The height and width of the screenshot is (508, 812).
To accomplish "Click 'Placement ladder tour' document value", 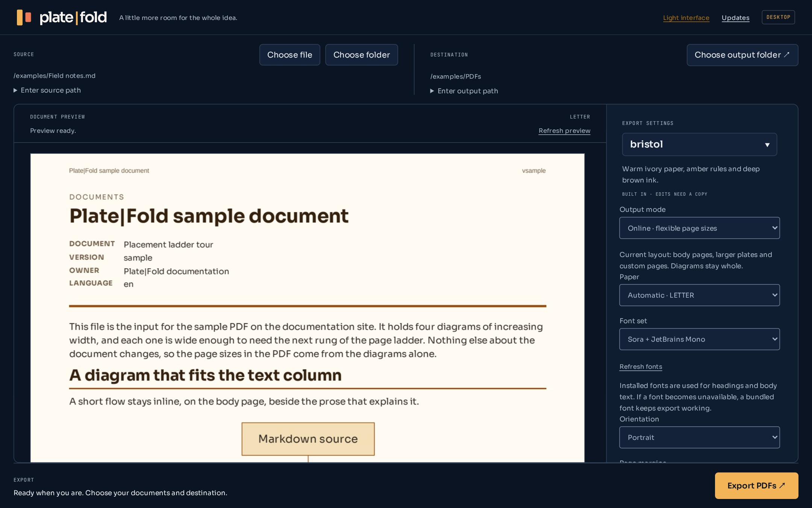I will [168, 245].
